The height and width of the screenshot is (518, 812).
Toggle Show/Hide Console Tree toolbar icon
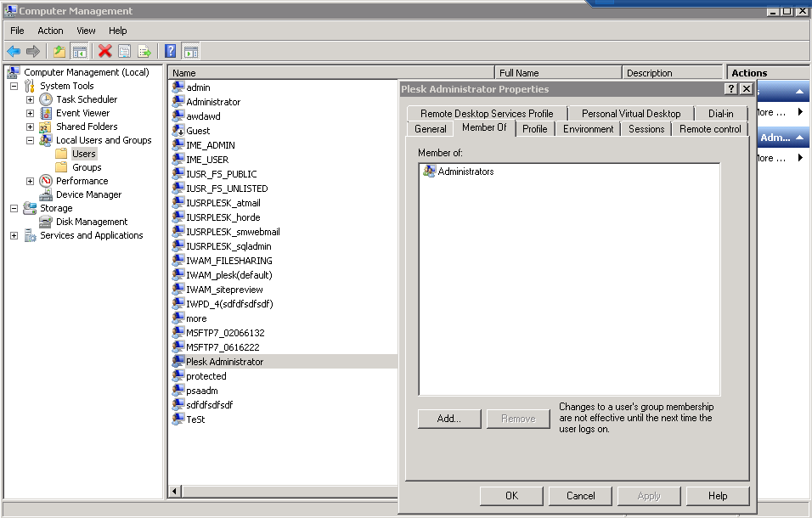79,51
